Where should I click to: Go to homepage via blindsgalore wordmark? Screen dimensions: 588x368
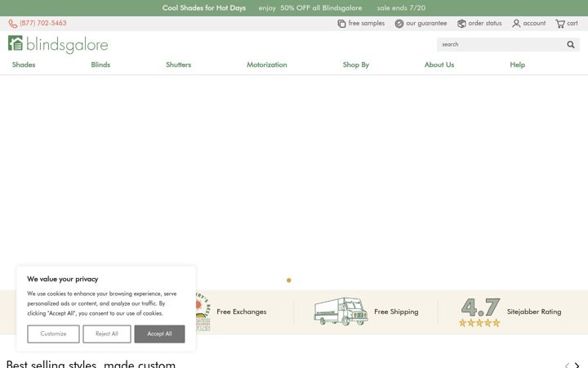coord(67,45)
